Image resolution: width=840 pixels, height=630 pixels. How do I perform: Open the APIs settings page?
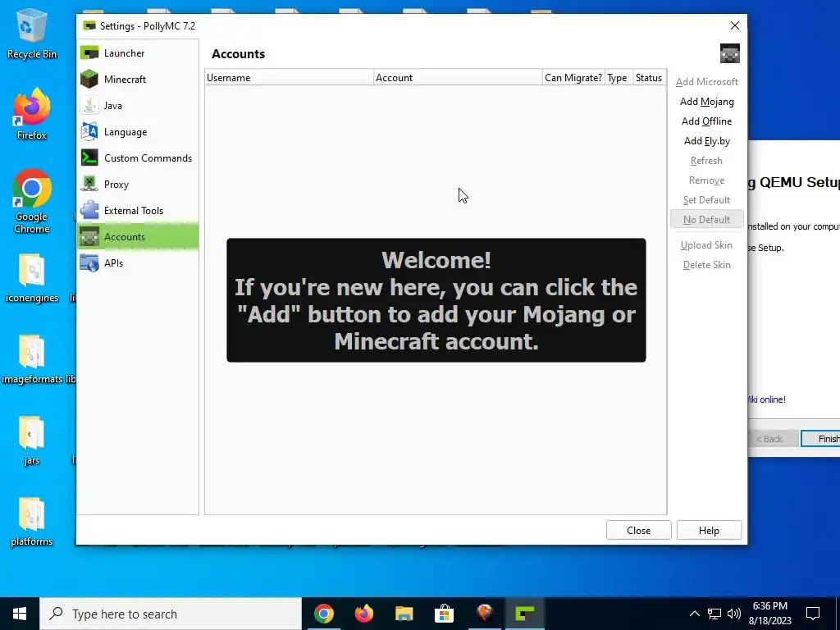[138, 263]
